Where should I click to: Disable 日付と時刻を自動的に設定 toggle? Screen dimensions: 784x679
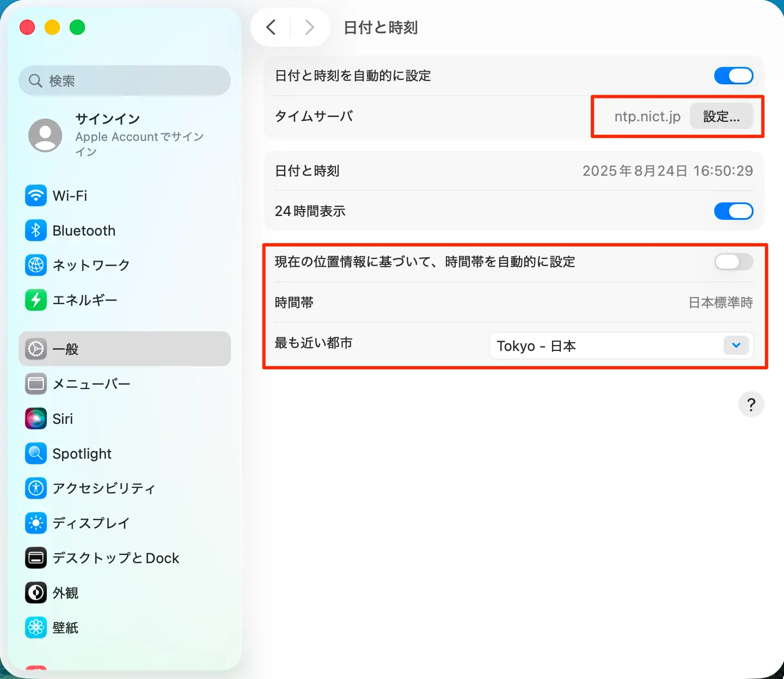733,76
